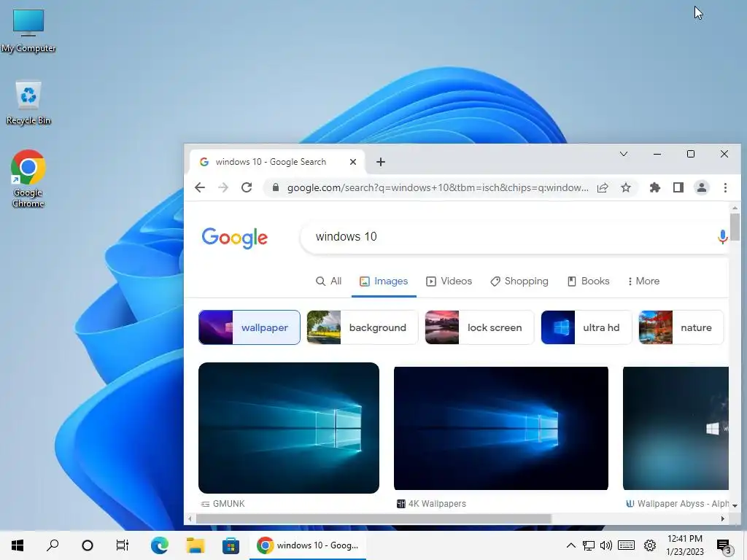Open the Windows Start menu

point(18,545)
